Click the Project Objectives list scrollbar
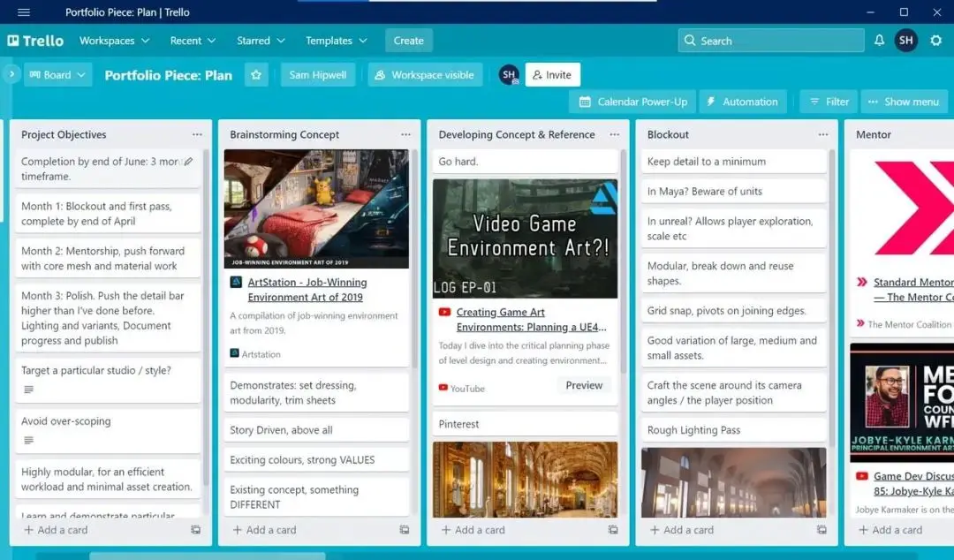This screenshot has height=560, width=954. coord(206,316)
